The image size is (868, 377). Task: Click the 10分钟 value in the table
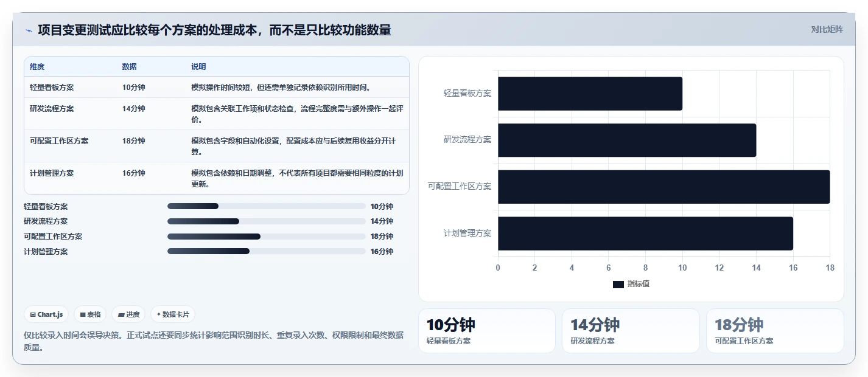click(x=133, y=88)
